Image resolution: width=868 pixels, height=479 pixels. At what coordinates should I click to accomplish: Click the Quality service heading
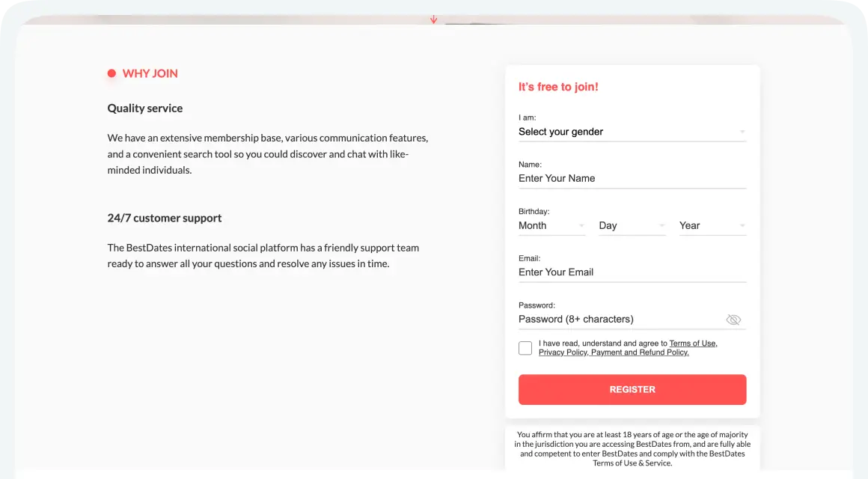pyautogui.click(x=145, y=109)
